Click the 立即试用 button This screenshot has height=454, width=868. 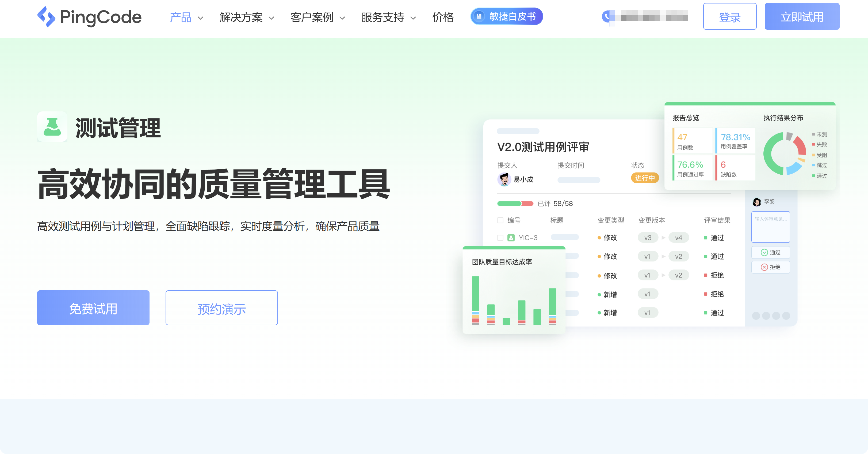coord(802,16)
